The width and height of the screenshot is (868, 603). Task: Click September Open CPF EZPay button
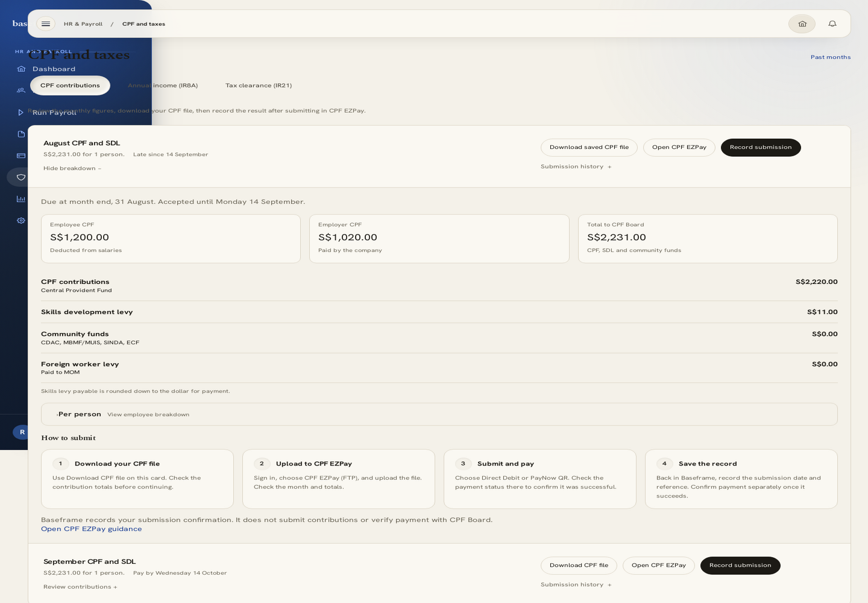(659, 566)
